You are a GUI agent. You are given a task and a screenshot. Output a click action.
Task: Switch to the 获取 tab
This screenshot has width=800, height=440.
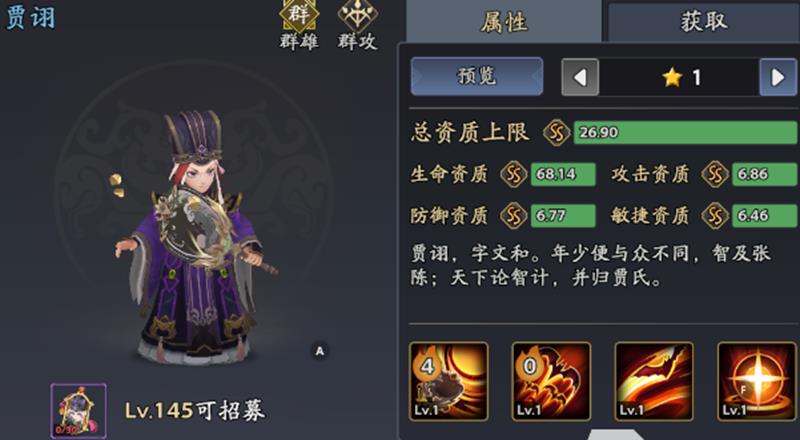coord(704,21)
